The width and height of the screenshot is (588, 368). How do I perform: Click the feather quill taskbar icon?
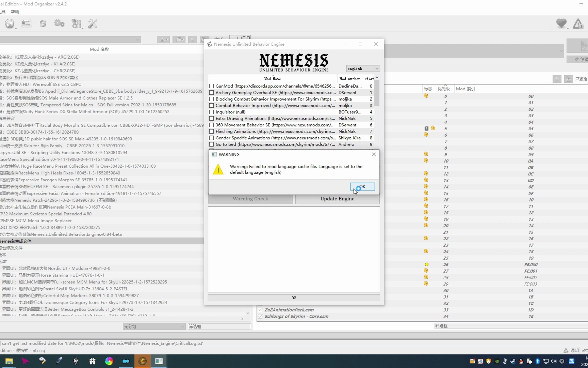pyautogui.click(x=59, y=361)
